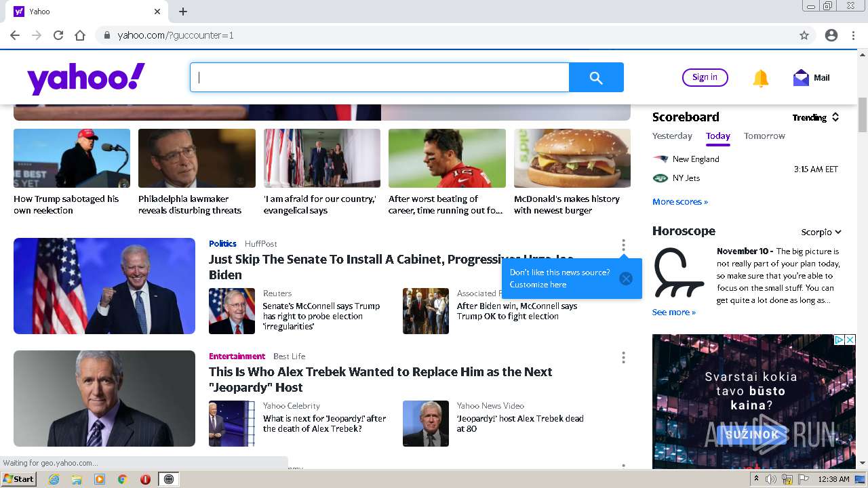Open the More scores link
The width and height of the screenshot is (868, 488).
click(679, 201)
